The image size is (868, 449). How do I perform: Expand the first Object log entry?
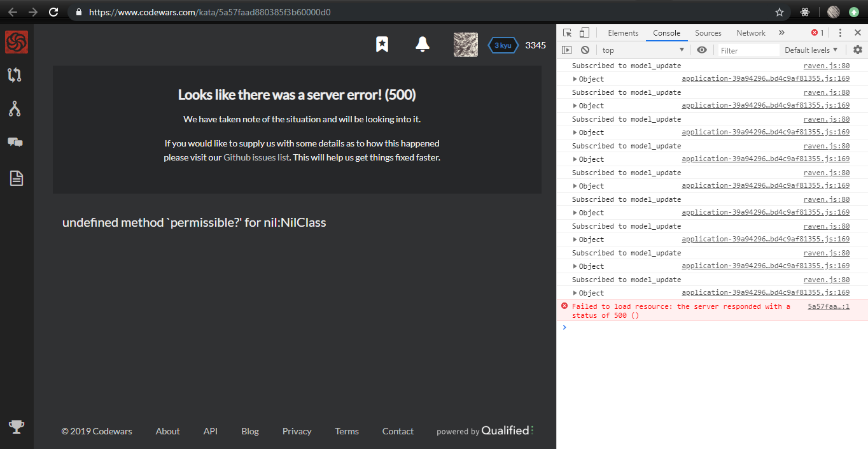575,79
